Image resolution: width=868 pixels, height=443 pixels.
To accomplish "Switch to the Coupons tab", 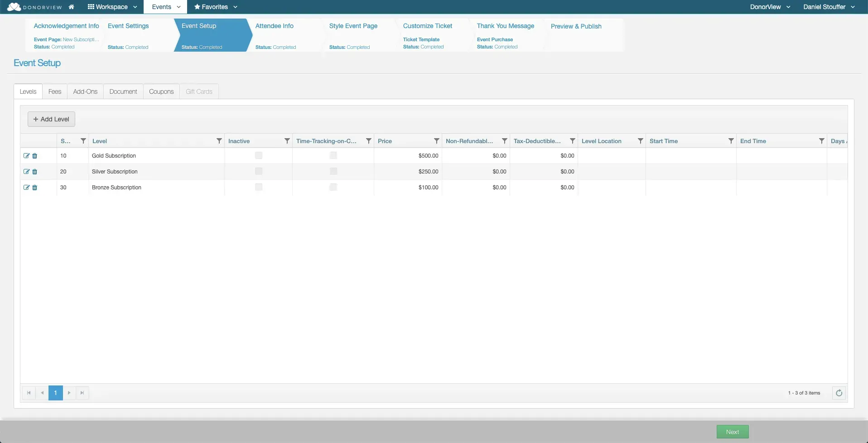I will click(161, 91).
